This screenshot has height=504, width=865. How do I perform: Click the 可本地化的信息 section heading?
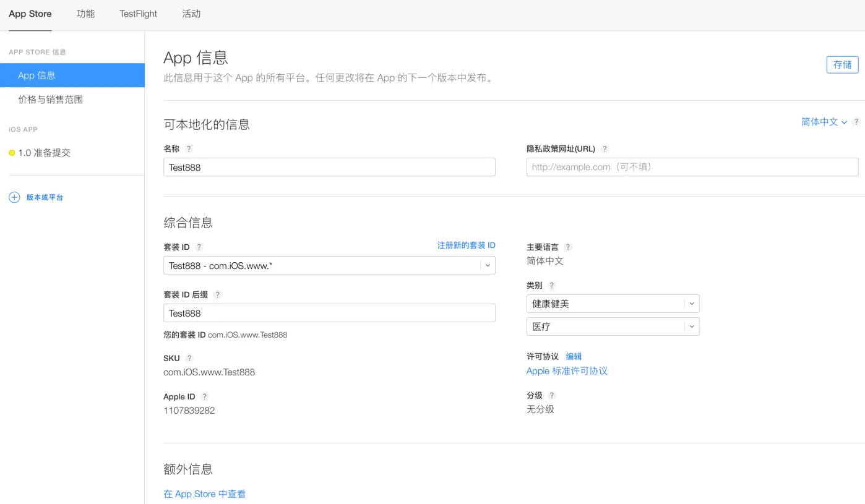coord(207,124)
